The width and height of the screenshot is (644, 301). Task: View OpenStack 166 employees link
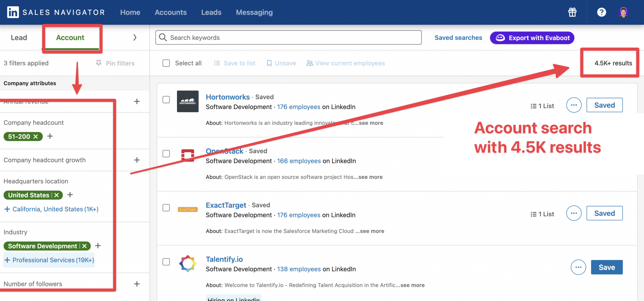[299, 161]
